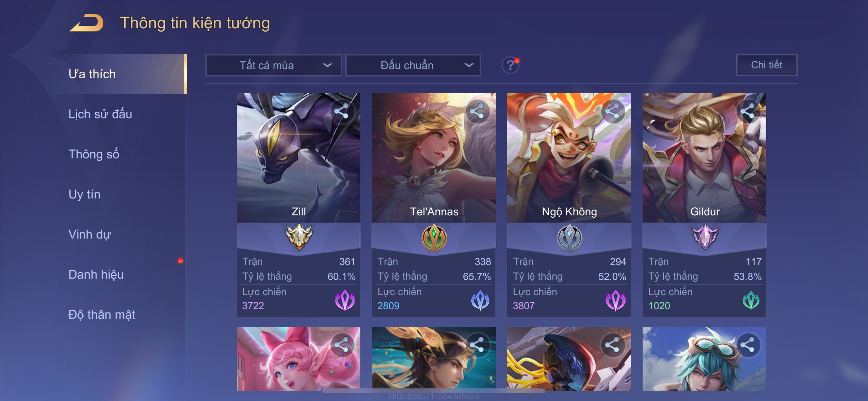This screenshot has height=401, width=868.
Task: Click the Chi tiết button
Action: (x=767, y=65)
